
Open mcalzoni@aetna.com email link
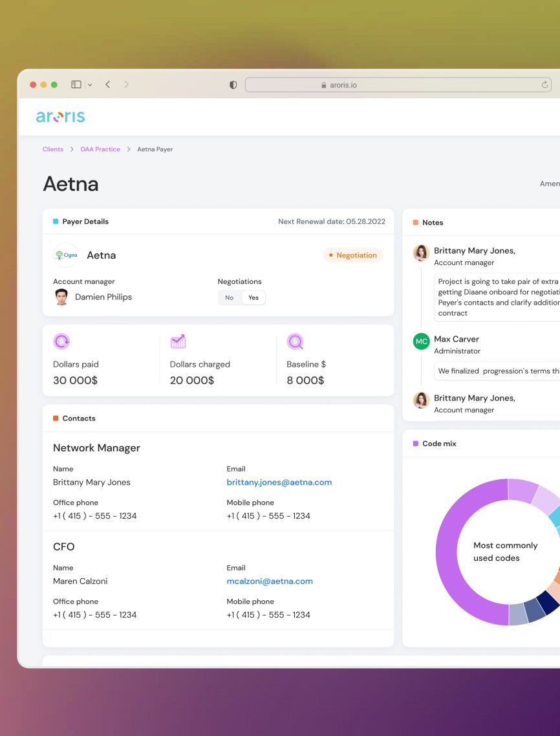click(270, 581)
